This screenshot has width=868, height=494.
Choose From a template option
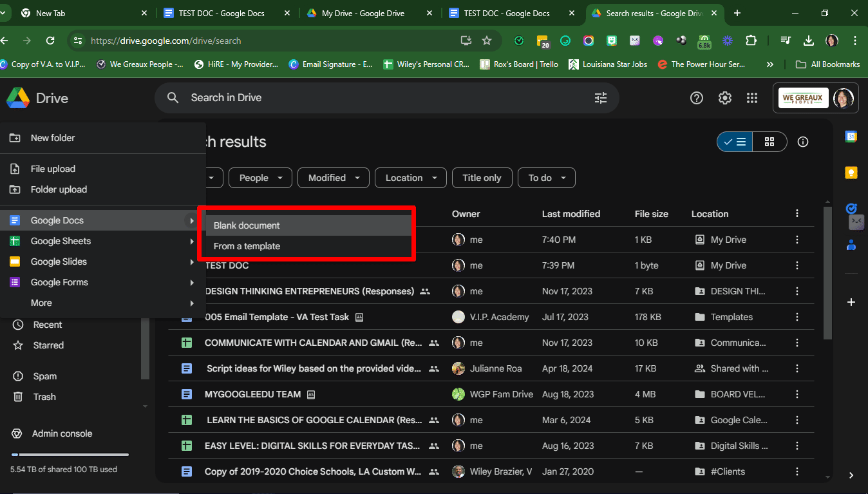(247, 246)
